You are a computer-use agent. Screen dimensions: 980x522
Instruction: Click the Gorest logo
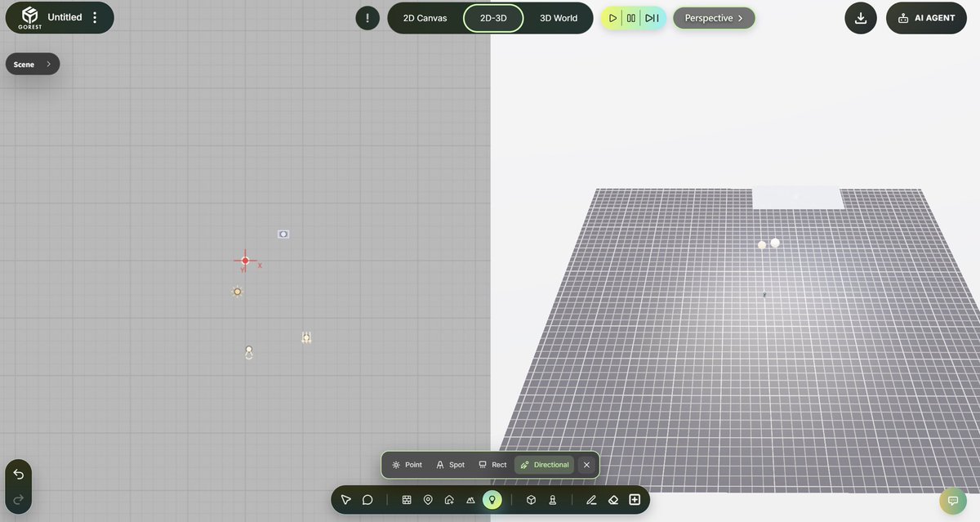tap(30, 17)
